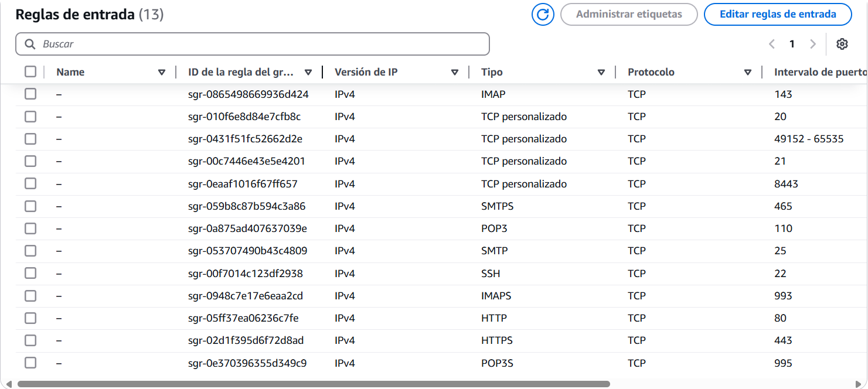Click Editar reglas de entrada button
Image resolution: width=868 pixels, height=389 pixels.
(x=777, y=15)
